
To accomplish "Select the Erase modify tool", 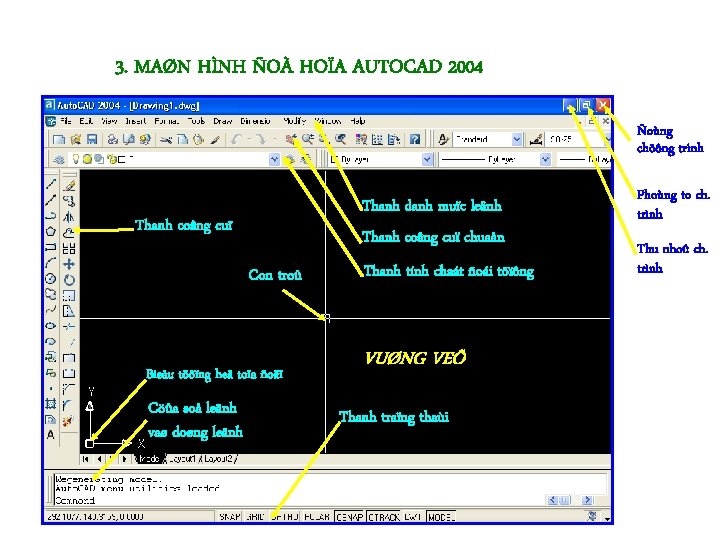I will tap(69, 186).
